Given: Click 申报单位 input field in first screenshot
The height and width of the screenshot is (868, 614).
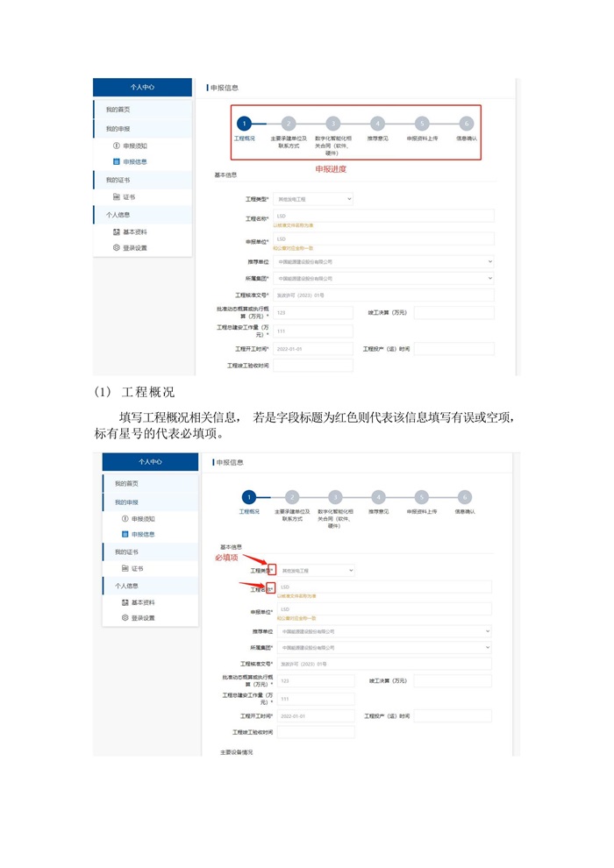Looking at the screenshot, I should (x=383, y=238).
